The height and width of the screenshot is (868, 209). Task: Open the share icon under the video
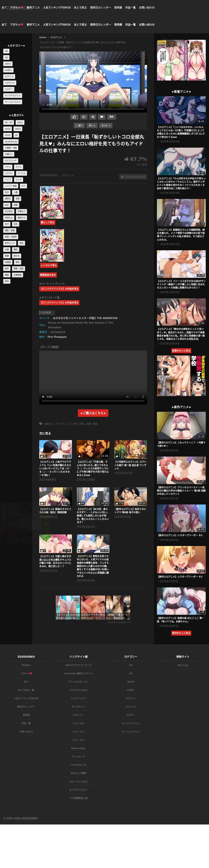[93, 117]
